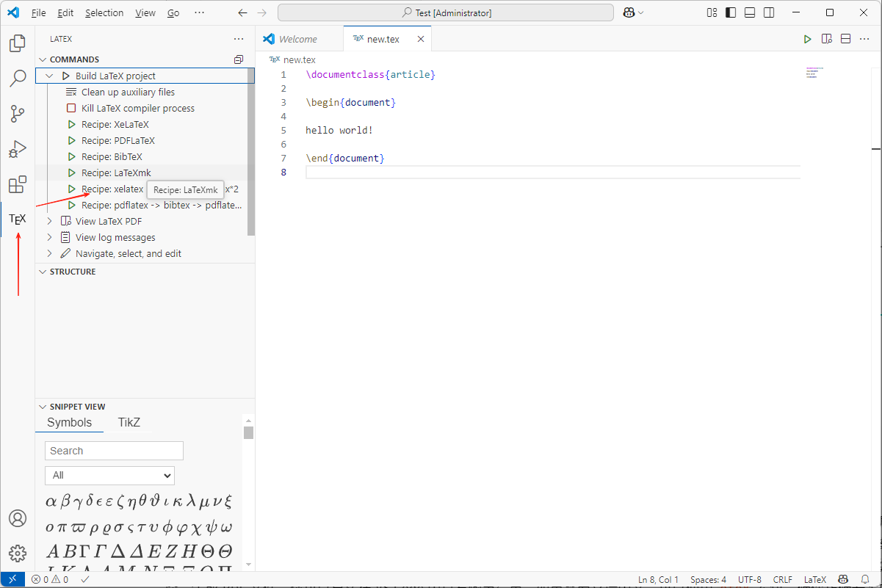Screen dimensions: 882x588
Task: Expand the View LaTeX PDF tree item
Action: (x=50, y=221)
